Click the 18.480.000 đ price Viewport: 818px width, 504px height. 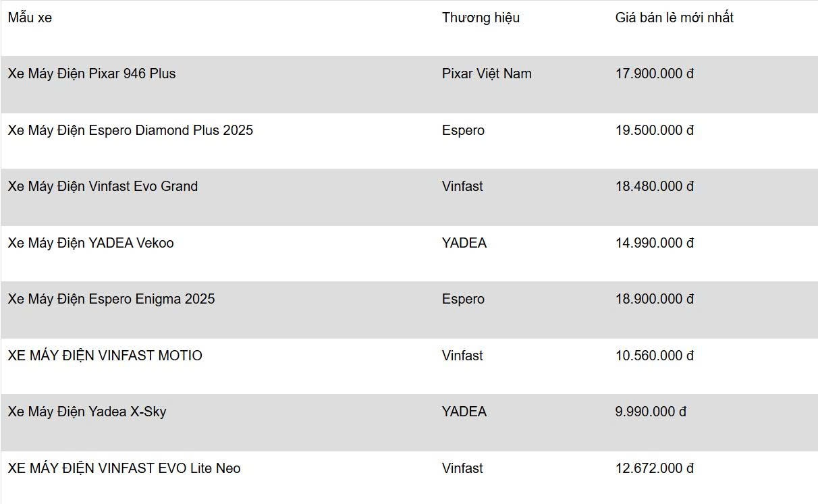coord(654,187)
